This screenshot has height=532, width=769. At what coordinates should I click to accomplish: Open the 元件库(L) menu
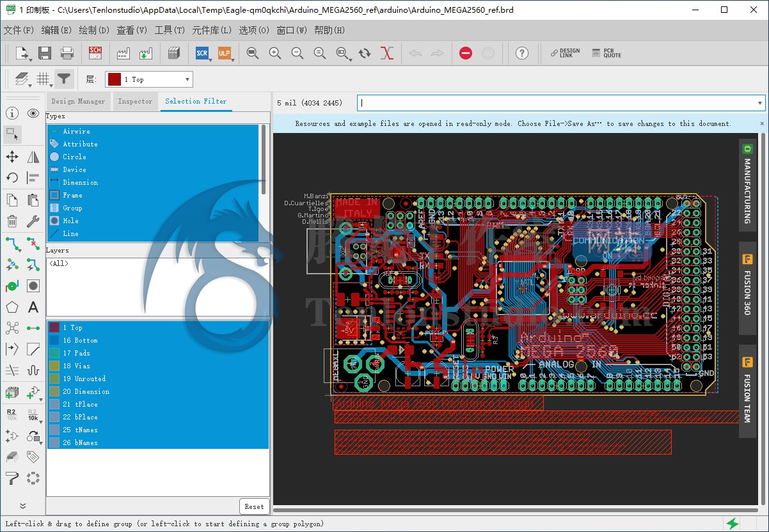[212, 30]
